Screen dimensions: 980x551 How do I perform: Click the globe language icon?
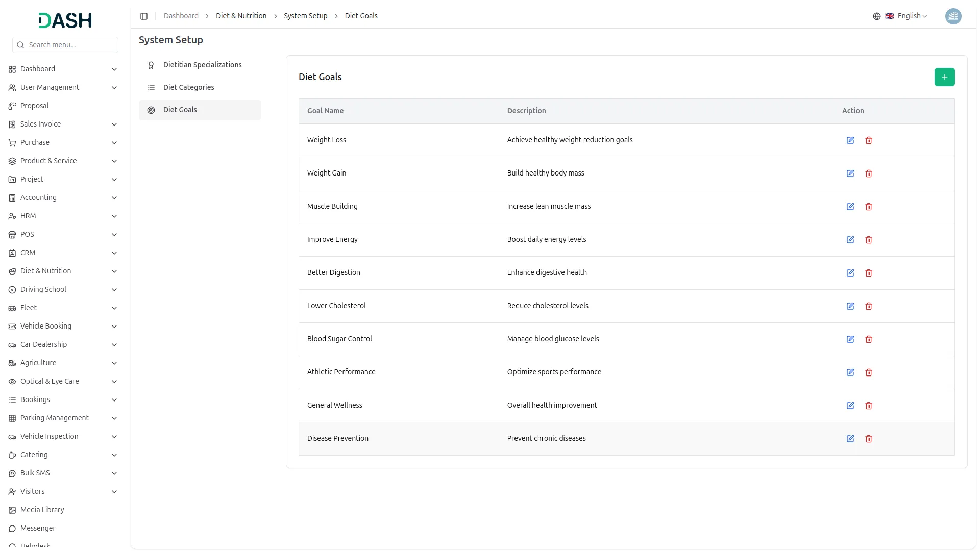(x=877, y=16)
